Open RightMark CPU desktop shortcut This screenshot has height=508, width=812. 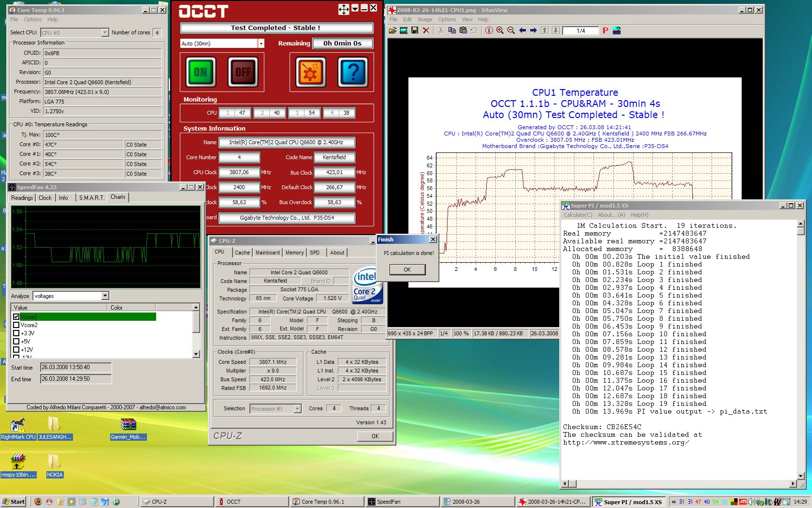coord(18,429)
